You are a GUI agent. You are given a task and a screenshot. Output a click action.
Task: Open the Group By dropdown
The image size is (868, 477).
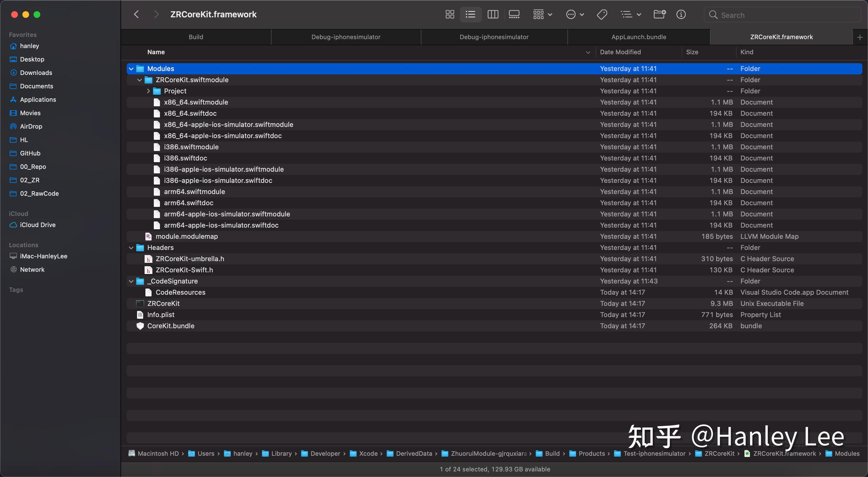(542, 15)
